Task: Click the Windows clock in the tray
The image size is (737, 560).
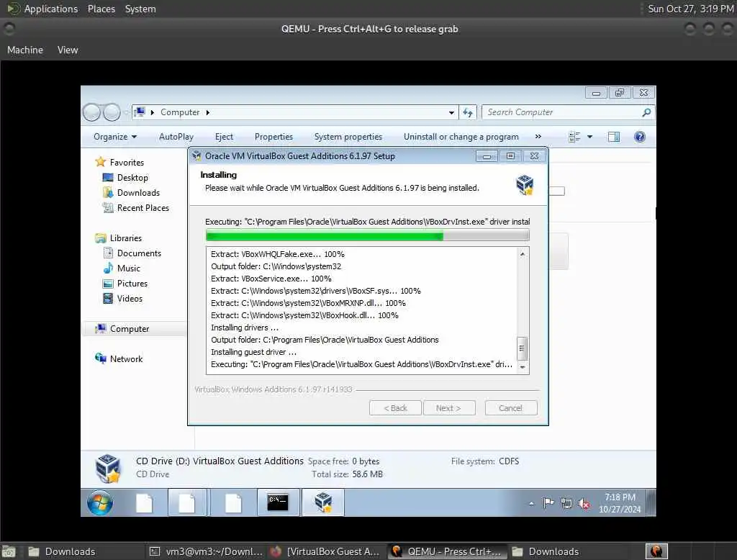Action: pos(620,503)
